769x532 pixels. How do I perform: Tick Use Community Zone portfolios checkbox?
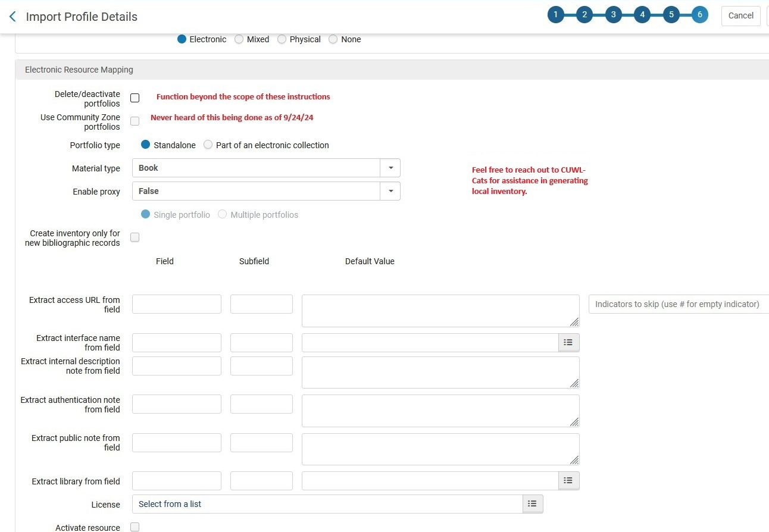(135, 121)
